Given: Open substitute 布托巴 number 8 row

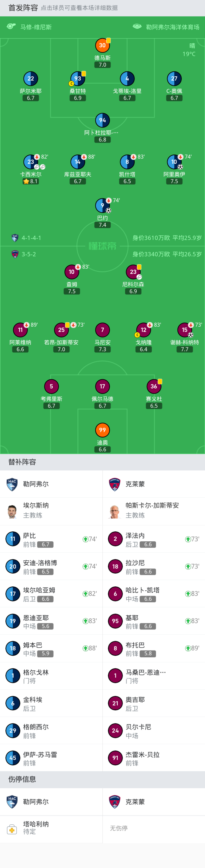Looking at the screenshot, I should 153,648.
